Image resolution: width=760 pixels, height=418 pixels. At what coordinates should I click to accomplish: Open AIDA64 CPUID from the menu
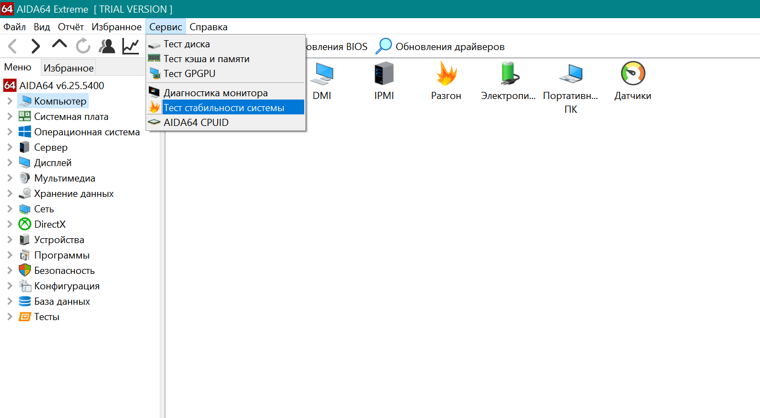pyautogui.click(x=226, y=122)
